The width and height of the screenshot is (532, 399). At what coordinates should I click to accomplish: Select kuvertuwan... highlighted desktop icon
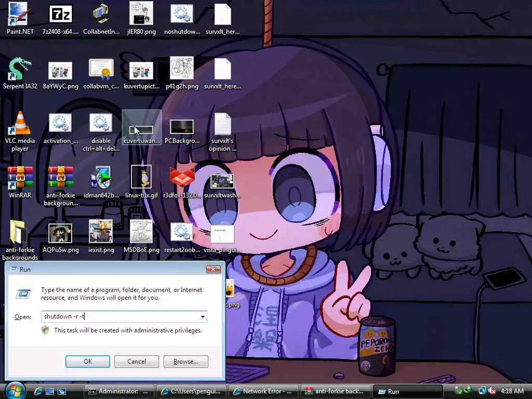[x=141, y=128]
